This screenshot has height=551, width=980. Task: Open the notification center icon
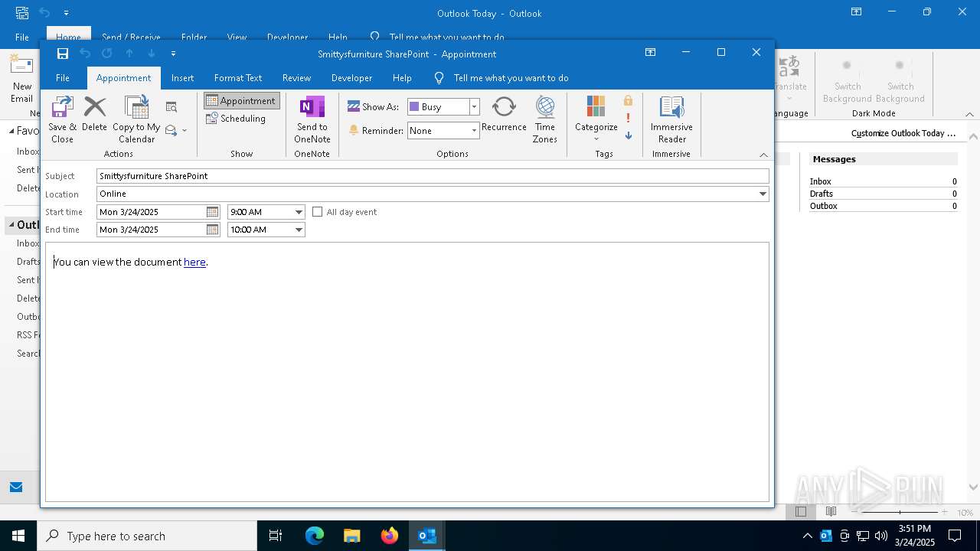click(955, 536)
